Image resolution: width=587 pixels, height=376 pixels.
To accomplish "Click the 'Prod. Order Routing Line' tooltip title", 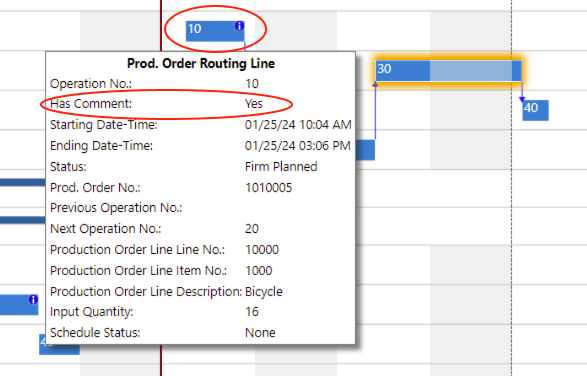I will [201, 63].
